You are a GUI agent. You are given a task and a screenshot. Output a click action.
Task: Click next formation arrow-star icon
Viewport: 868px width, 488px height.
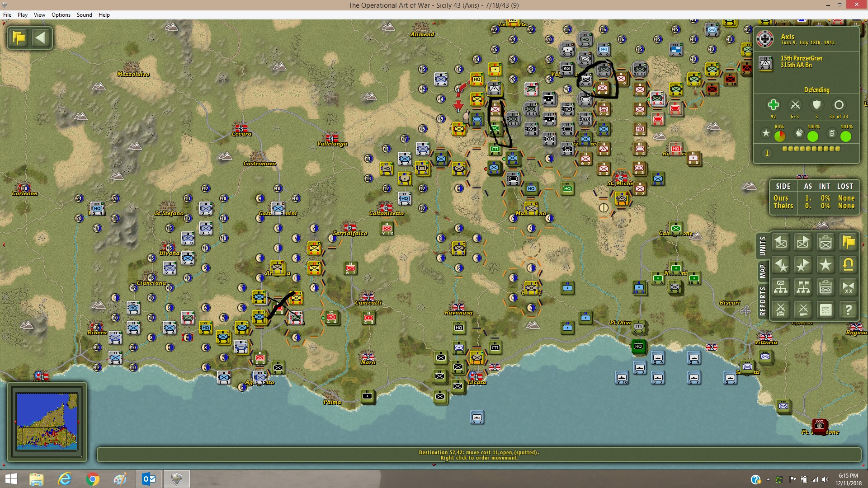803,265
